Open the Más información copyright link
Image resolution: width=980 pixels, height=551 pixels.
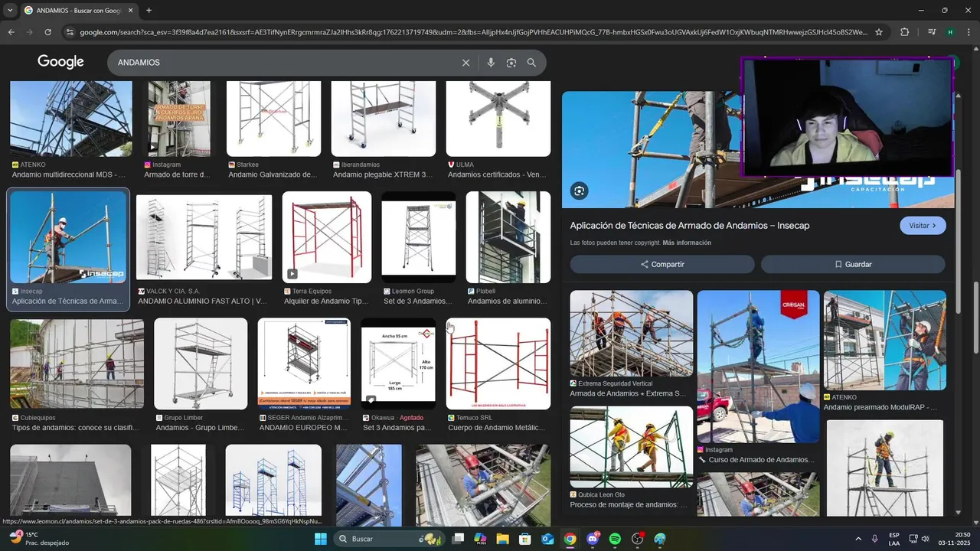click(687, 243)
